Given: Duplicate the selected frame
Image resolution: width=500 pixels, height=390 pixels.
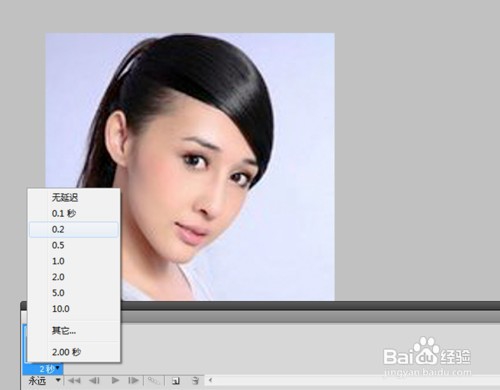Looking at the screenshot, I should click(176, 381).
